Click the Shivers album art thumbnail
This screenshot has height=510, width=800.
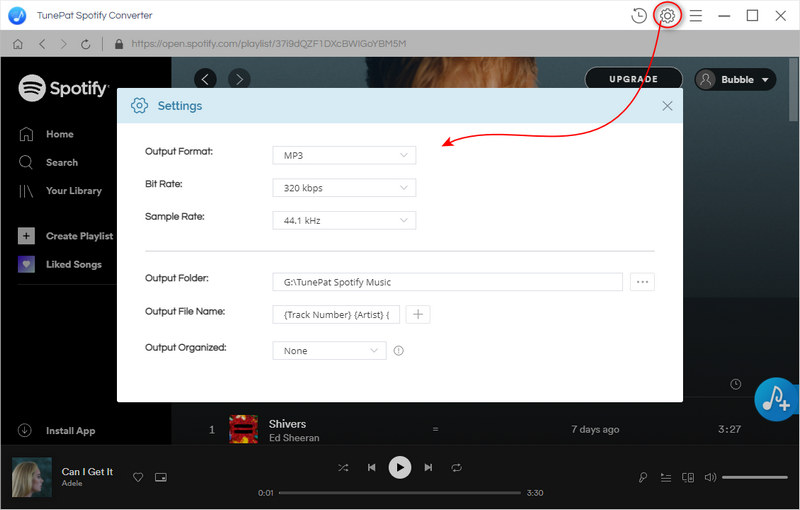click(x=243, y=429)
